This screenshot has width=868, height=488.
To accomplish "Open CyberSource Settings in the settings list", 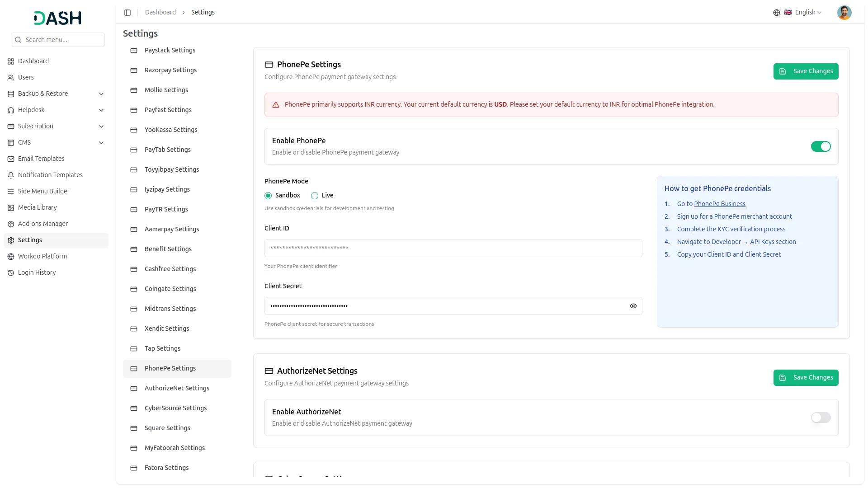I will pyautogui.click(x=177, y=408).
